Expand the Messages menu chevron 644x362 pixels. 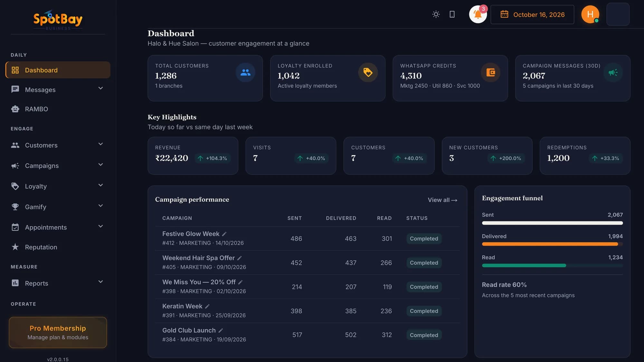100,88
